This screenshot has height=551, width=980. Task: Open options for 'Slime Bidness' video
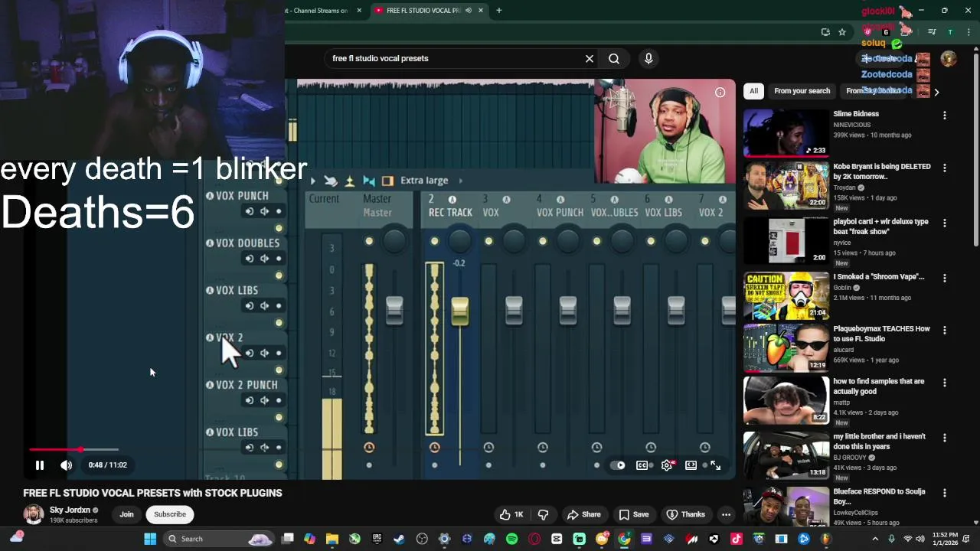tap(944, 116)
